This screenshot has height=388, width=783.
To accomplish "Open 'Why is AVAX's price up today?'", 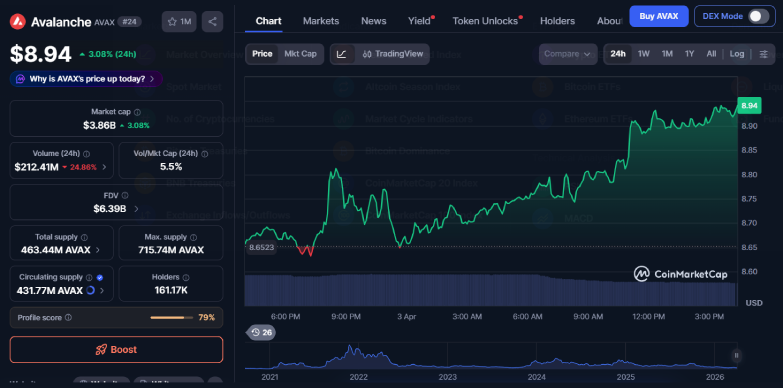I will coord(87,79).
